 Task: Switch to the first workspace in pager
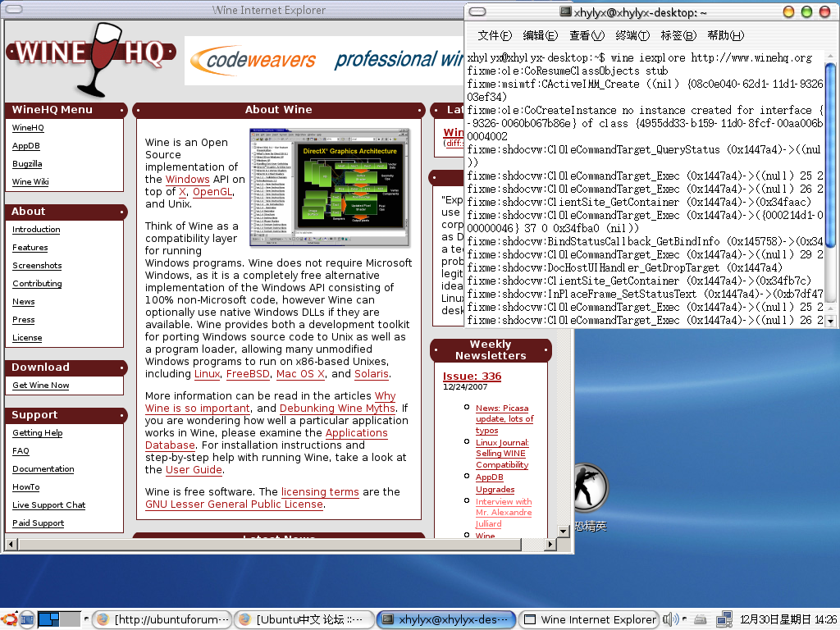coord(48,620)
